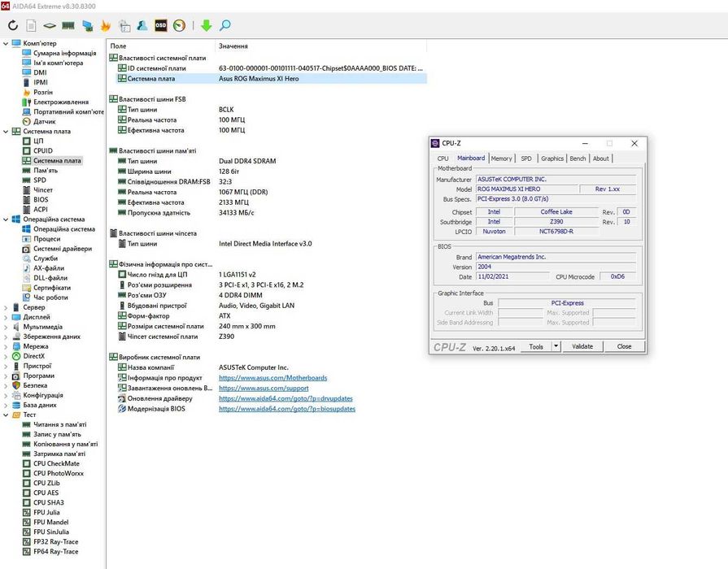Viewport: 728px width, 569px height.
Task: Open the gauge benchmark icon in toolbar
Action: pyautogui.click(x=179, y=25)
